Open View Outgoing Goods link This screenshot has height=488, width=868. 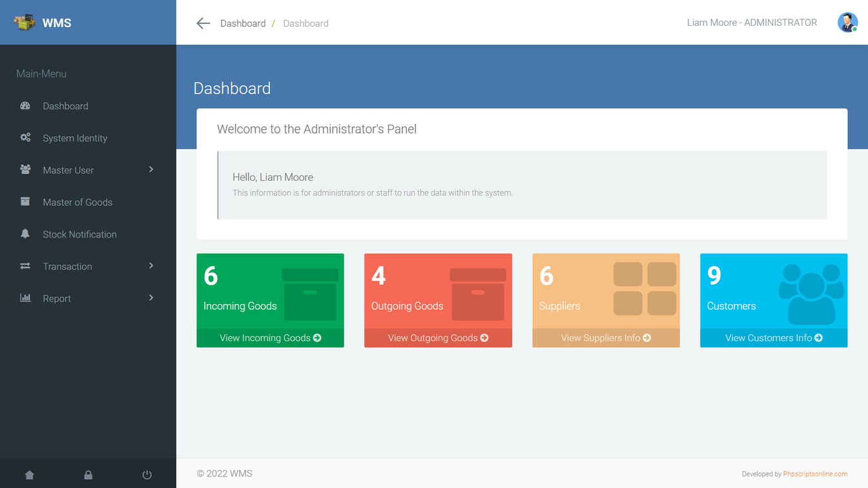pos(438,338)
